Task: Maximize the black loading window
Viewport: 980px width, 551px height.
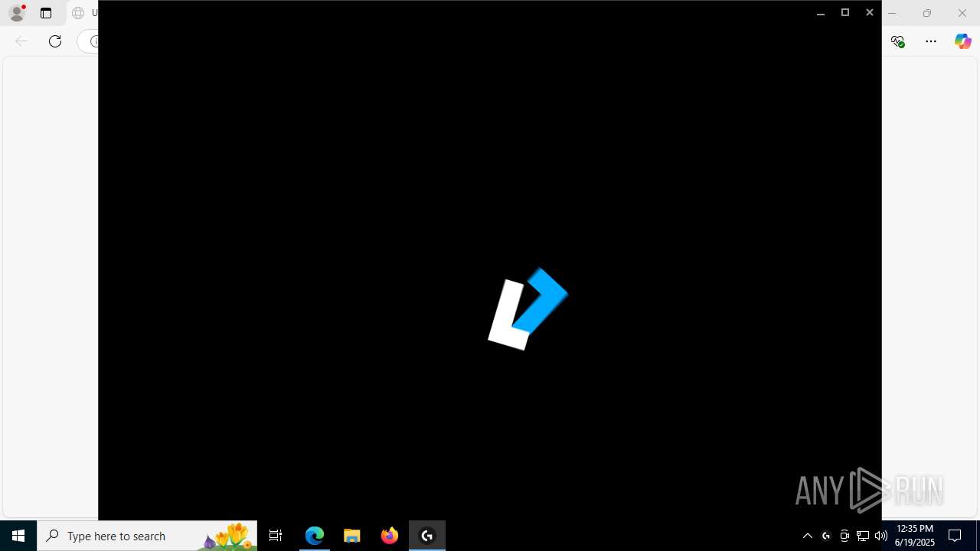Action: tap(845, 12)
